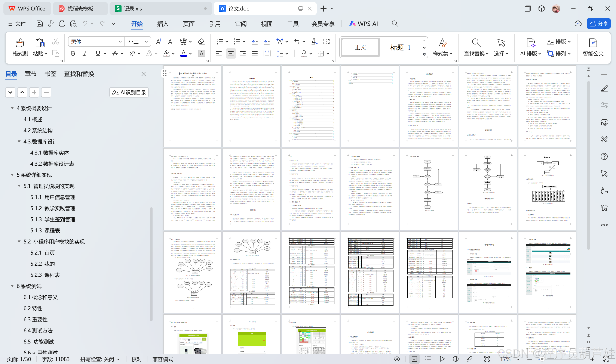Image resolution: width=616 pixels, height=364 pixels.
Task: Click the Find and Replace magnifier icon
Action: [476, 43]
